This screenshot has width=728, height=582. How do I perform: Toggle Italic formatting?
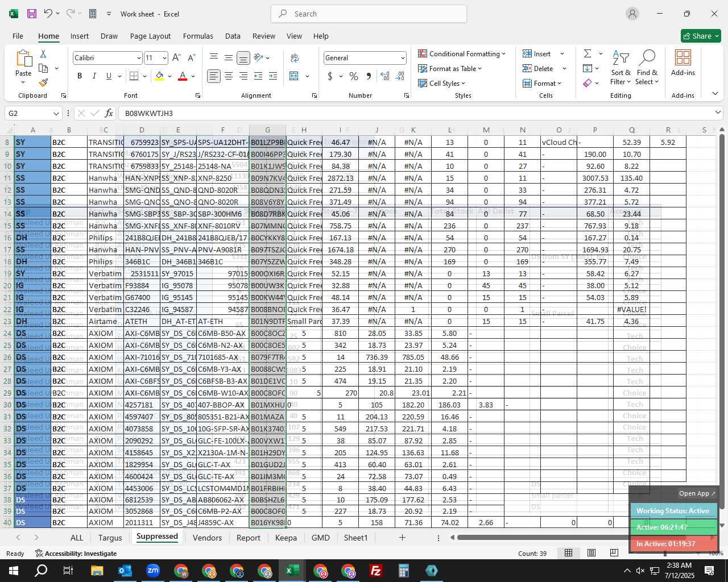click(x=94, y=76)
